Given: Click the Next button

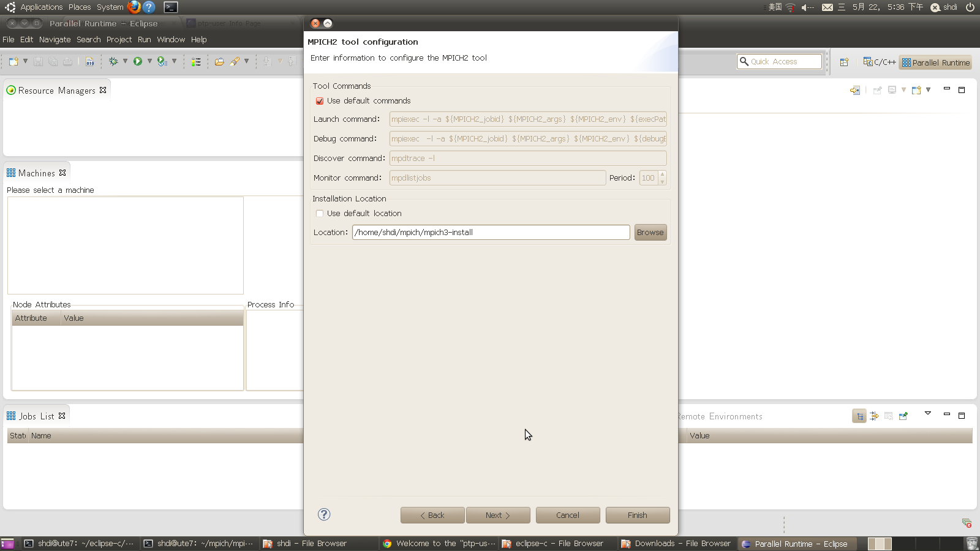Looking at the screenshot, I should [498, 515].
